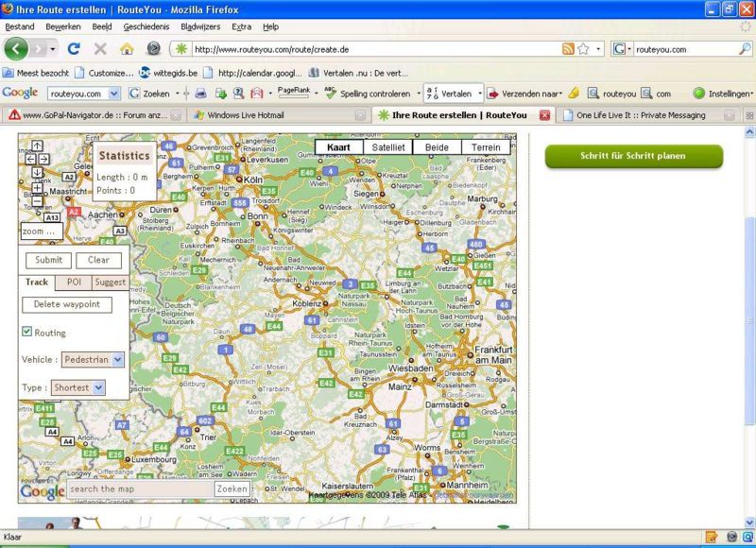Select the POI tab
Screen dimensions: 756x548
pos(74,283)
